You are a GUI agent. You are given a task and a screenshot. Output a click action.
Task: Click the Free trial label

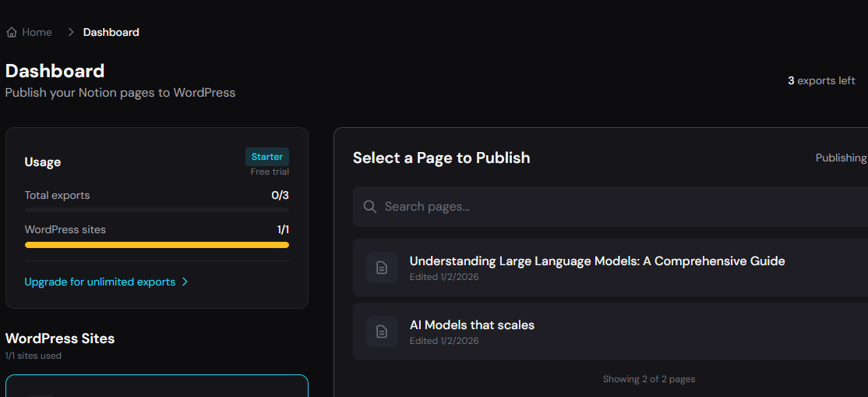click(270, 172)
